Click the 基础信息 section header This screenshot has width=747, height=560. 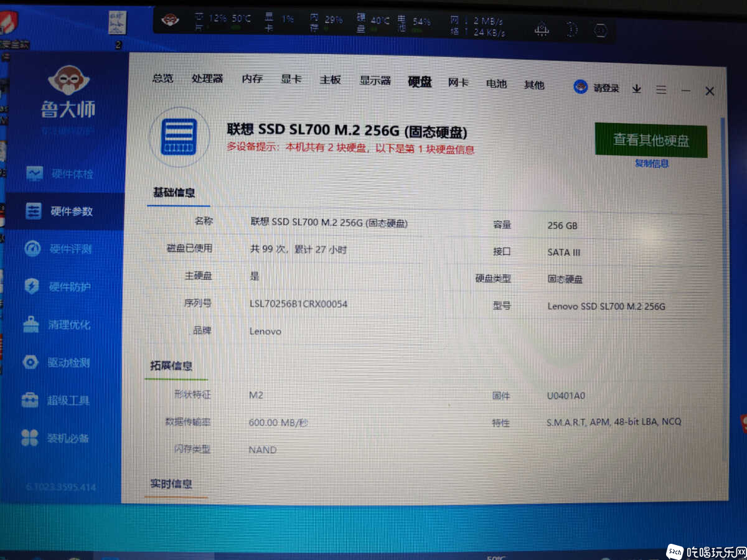point(174,192)
